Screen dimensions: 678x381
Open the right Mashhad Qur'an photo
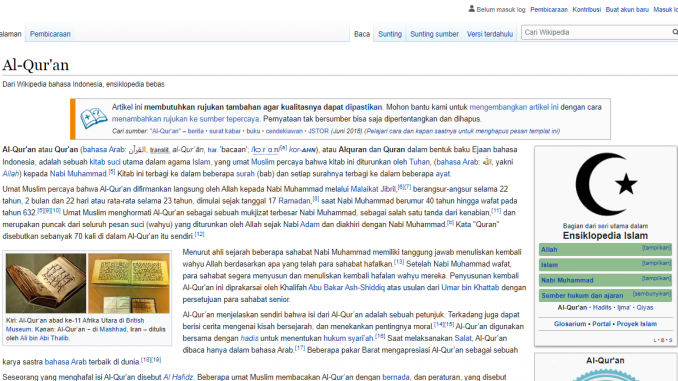click(x=129, y=283)
